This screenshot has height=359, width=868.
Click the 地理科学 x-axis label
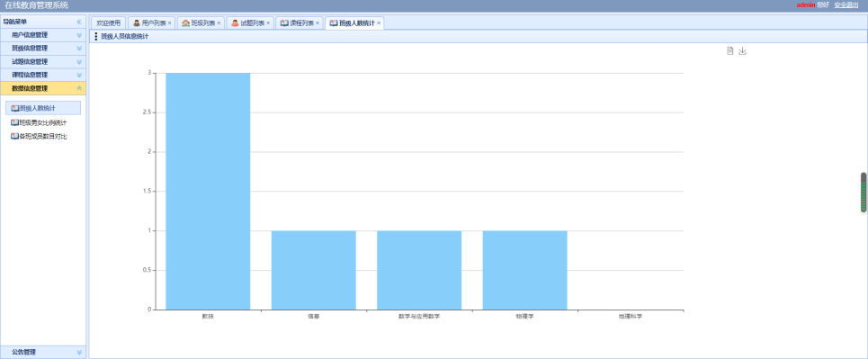tap(631, 317)
